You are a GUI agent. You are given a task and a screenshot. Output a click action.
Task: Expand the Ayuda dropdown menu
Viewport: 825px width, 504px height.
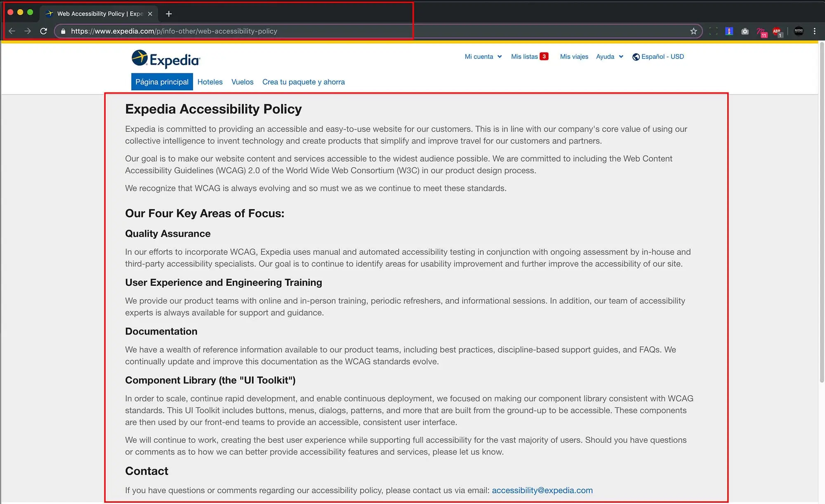tap(609, 57)
